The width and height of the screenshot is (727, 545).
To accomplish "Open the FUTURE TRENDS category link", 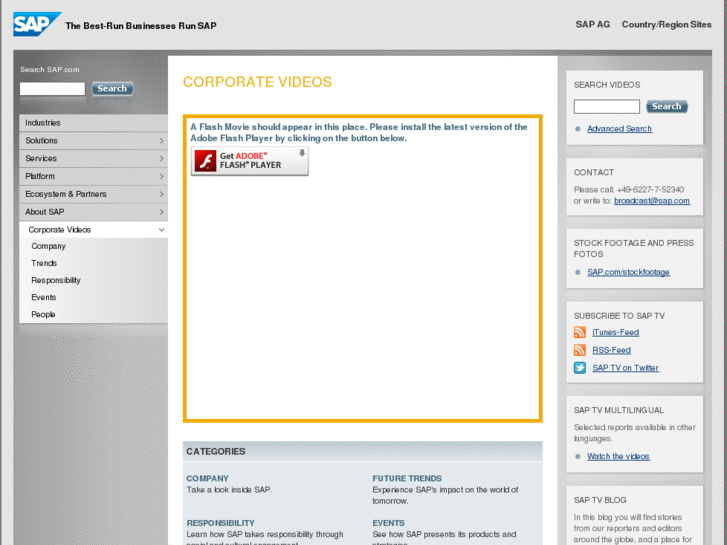I will pos(407,478).
